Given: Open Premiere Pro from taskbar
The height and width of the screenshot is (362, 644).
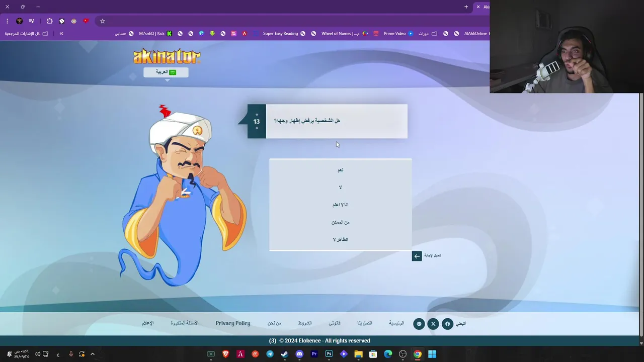Looking at the screenshot, I should pyautogui.click(x=314, y=354).
